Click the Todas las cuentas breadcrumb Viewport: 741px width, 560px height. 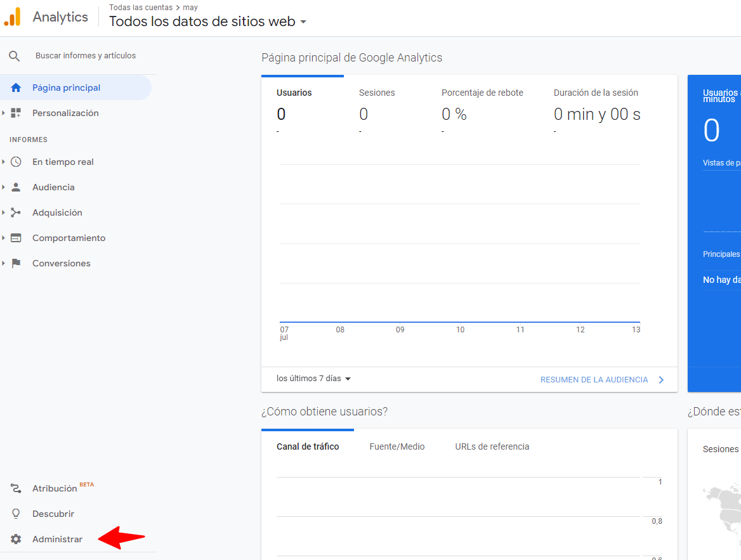141,8
